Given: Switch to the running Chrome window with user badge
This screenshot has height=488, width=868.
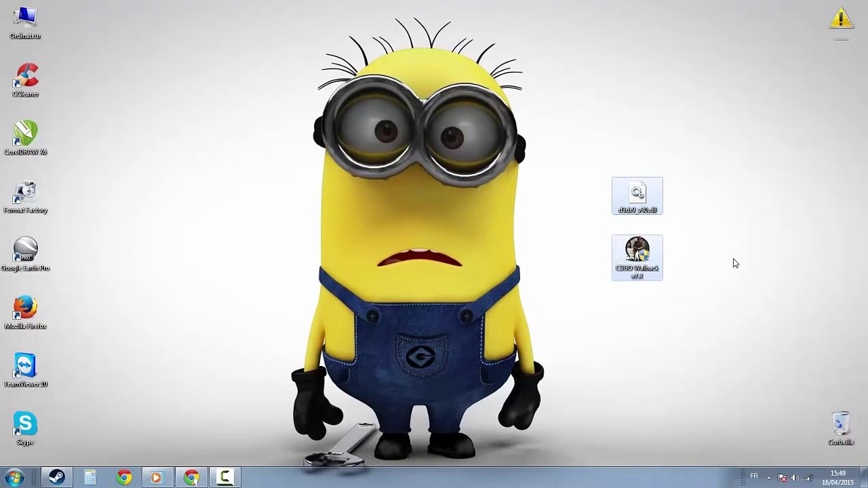Looking at the screenshot, I should (191, 478).
